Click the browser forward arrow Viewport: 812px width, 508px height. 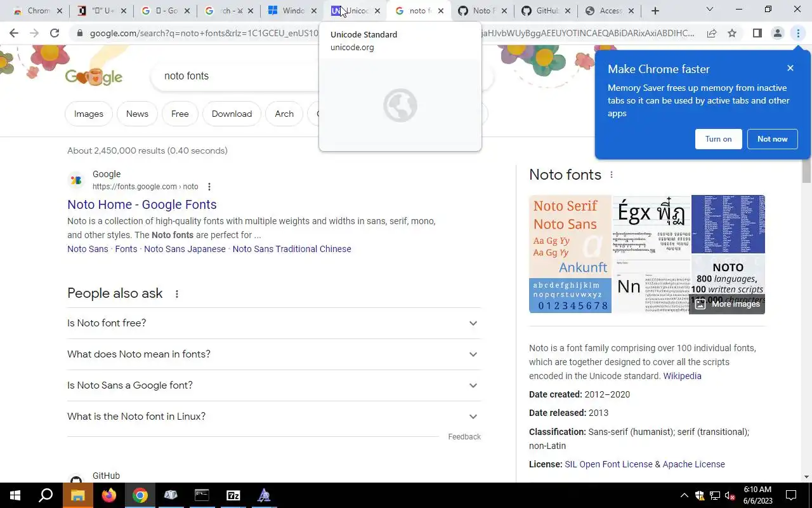[x=34, y=33]
